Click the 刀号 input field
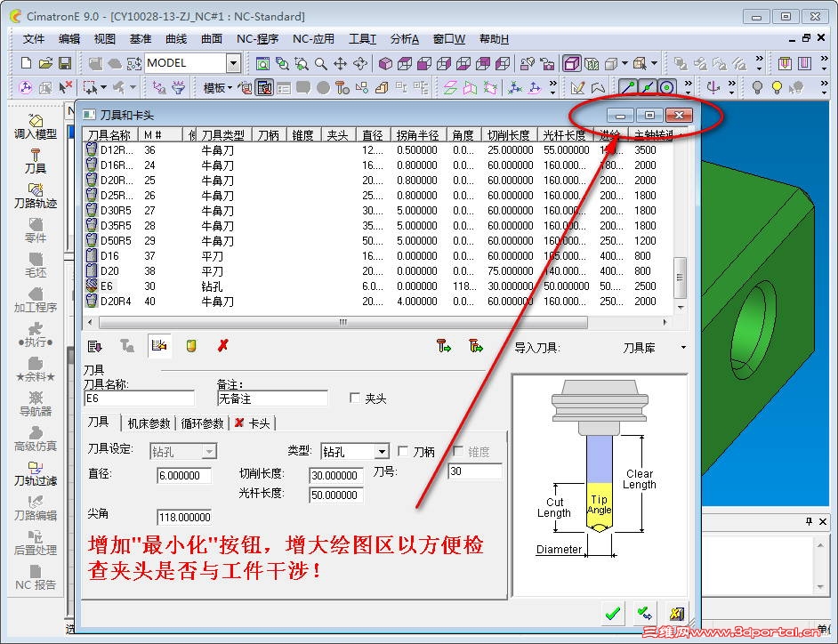This screenshot has width=838, height=644. [474, 471]
